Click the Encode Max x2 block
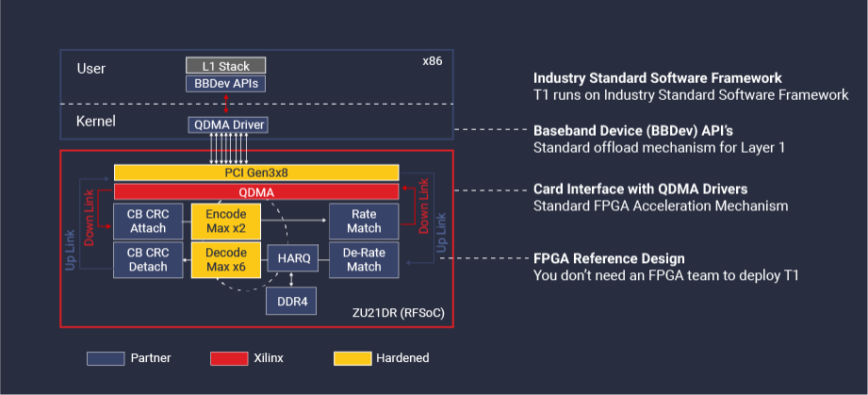The height and width of the screenshot is (395, 868). tap(226, 221)
